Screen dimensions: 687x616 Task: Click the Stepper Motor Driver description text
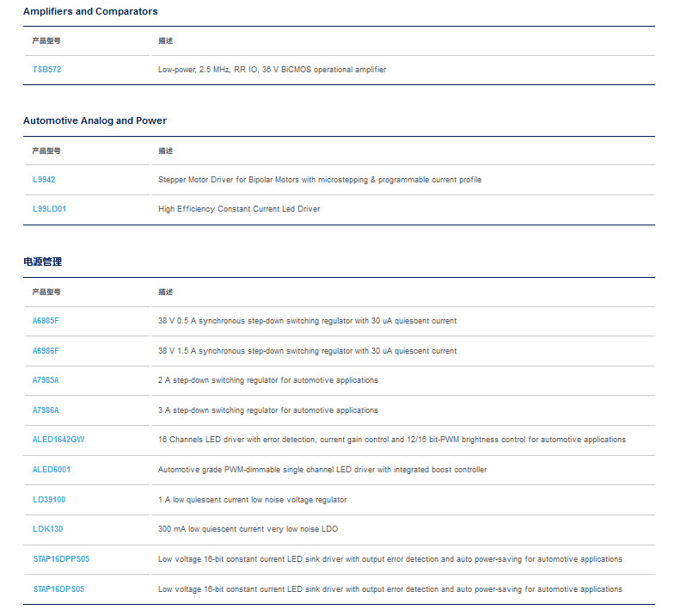[320, 179]
